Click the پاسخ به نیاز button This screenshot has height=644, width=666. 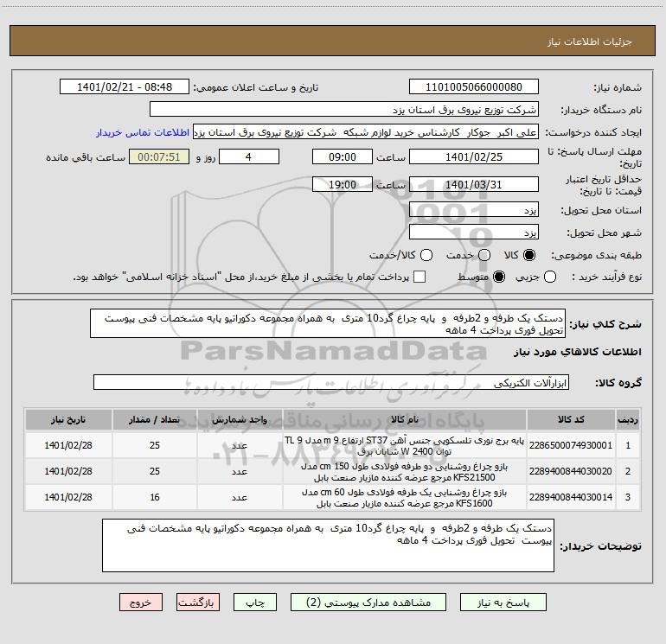point(503,603)
